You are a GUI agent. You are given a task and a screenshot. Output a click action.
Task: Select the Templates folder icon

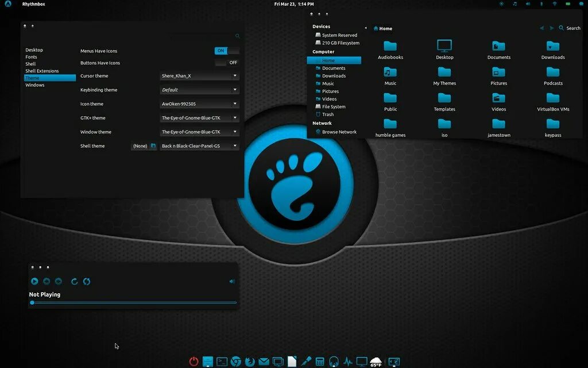pyautogui.click(x=444, y=98)
